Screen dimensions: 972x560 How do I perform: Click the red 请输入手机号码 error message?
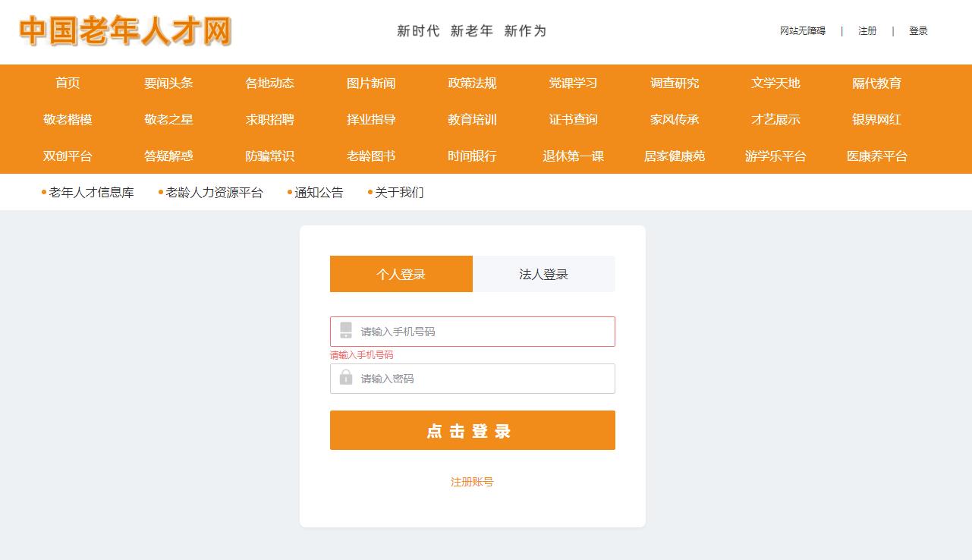point(361,355)
